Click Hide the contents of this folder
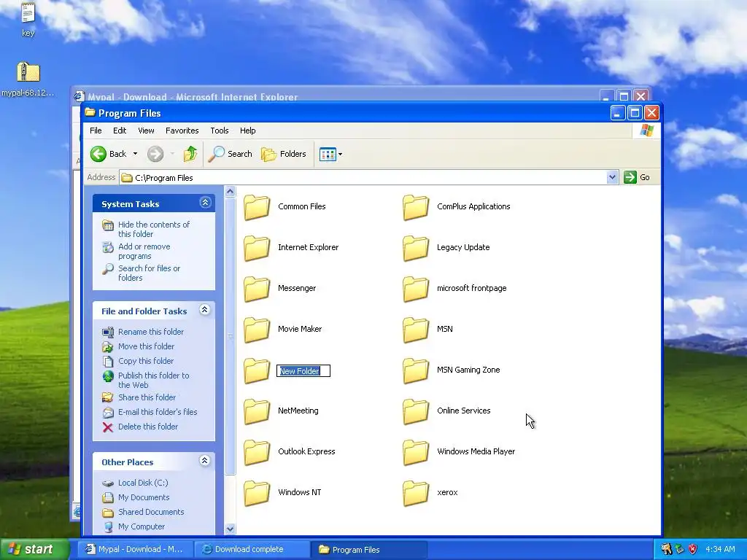This screenshot has height=560, width=747. [154, 229]
